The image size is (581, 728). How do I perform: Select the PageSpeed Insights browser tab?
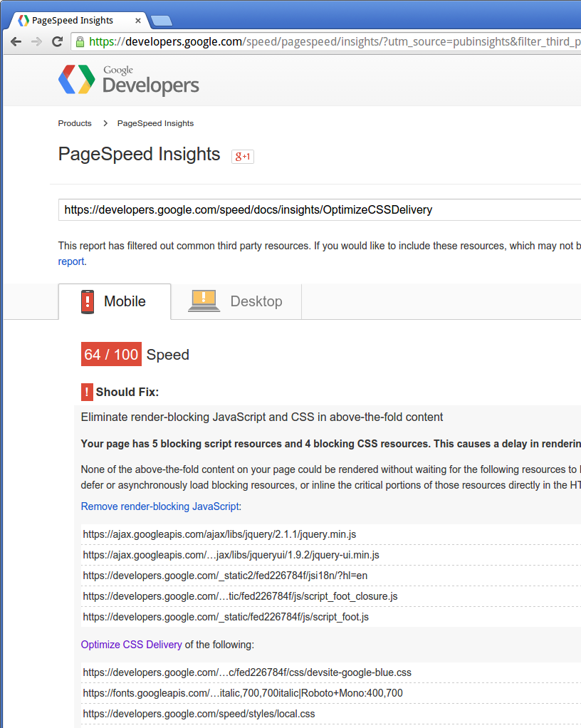coord(79,21)
